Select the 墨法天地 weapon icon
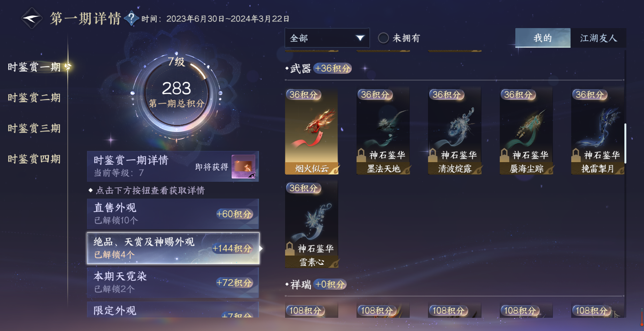The width and height of the screenshot is (644, 331). (x=383, y=131)
